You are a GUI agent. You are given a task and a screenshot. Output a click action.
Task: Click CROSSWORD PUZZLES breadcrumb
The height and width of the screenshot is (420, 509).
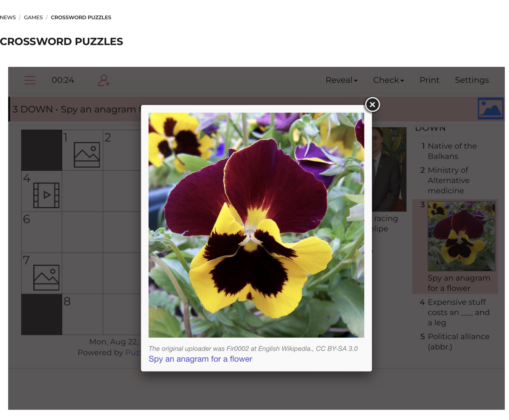click(81, 17)
